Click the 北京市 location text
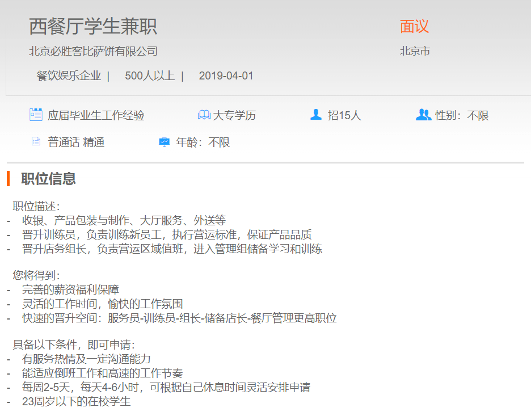The image size is (531, 420). (x=415, y=51)
